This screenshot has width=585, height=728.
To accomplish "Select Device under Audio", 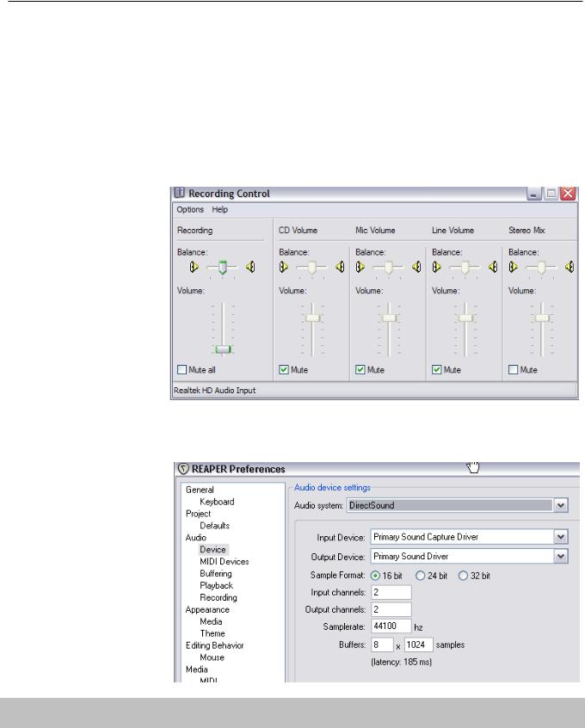I will (x=212, y=550).
